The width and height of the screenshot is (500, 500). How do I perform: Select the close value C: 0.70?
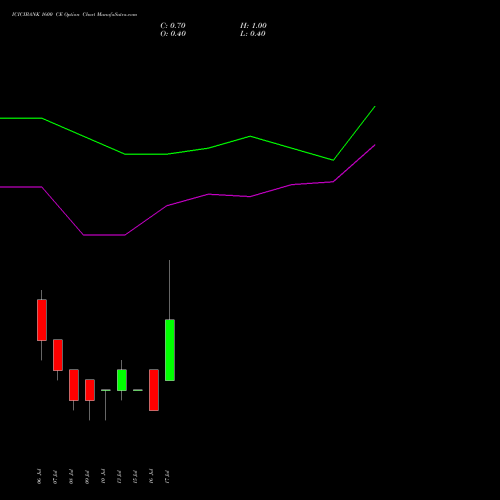[x=173, y=26]
